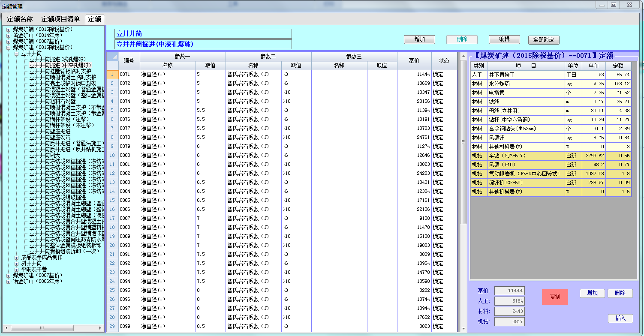Click tree horizontal scrollbar right arrow
The image size is (644, 336).
point(101,328)
